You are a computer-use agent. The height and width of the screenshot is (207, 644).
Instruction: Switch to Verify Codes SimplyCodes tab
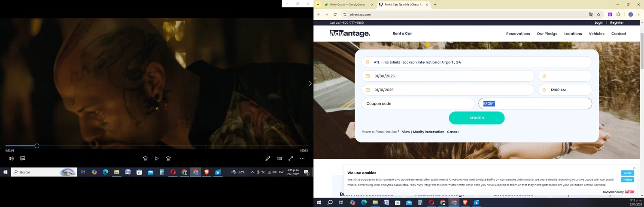347,5
